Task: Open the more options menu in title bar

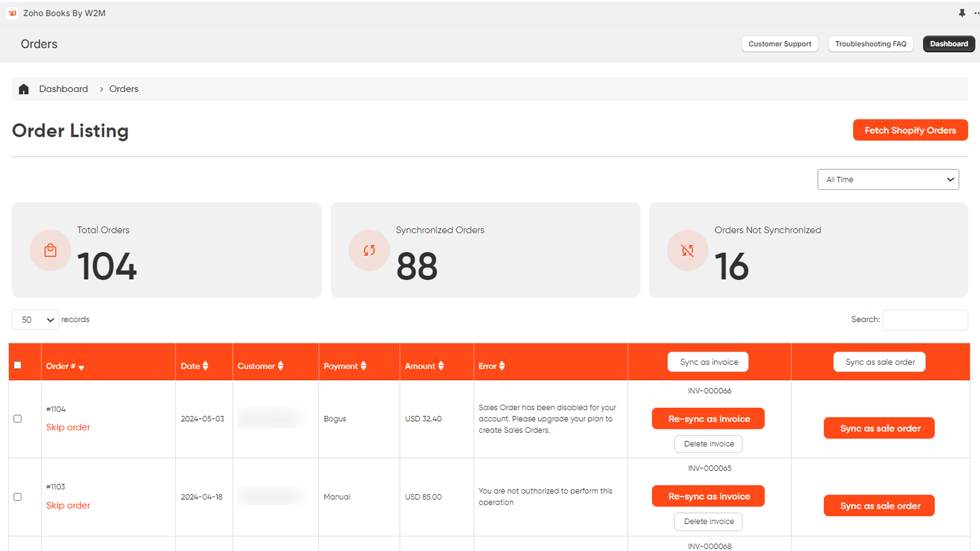Action: coord(976,13)
